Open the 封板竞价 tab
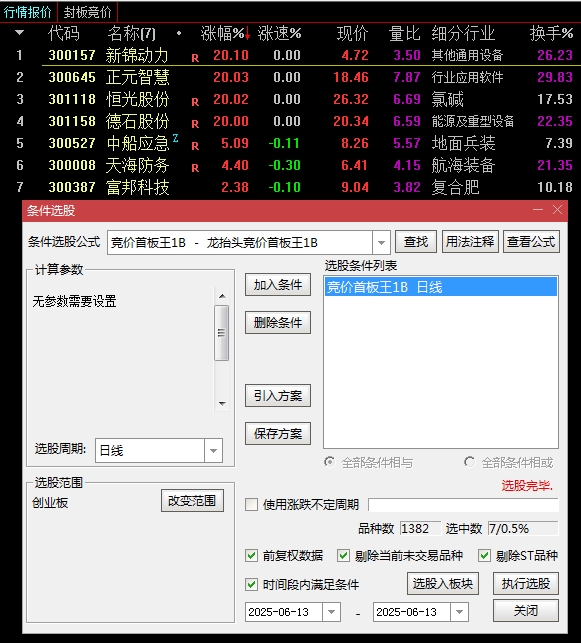 click(x=87, y=12)
